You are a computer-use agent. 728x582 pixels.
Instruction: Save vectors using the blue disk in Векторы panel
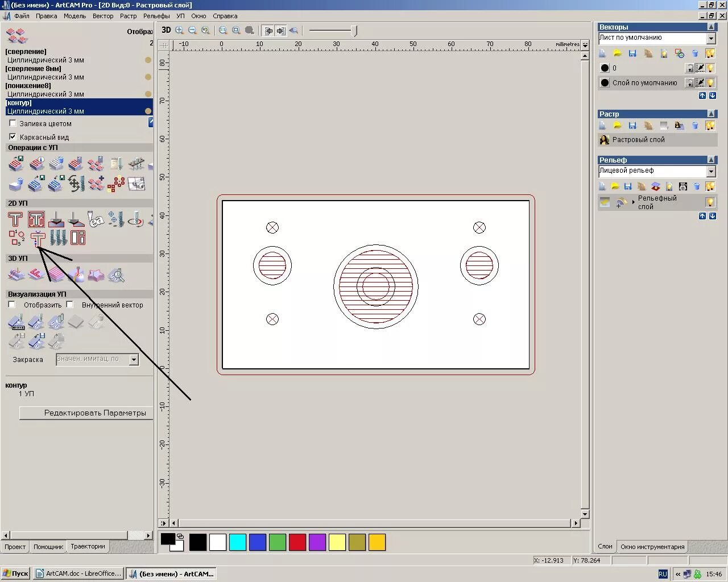coord(632,53)
